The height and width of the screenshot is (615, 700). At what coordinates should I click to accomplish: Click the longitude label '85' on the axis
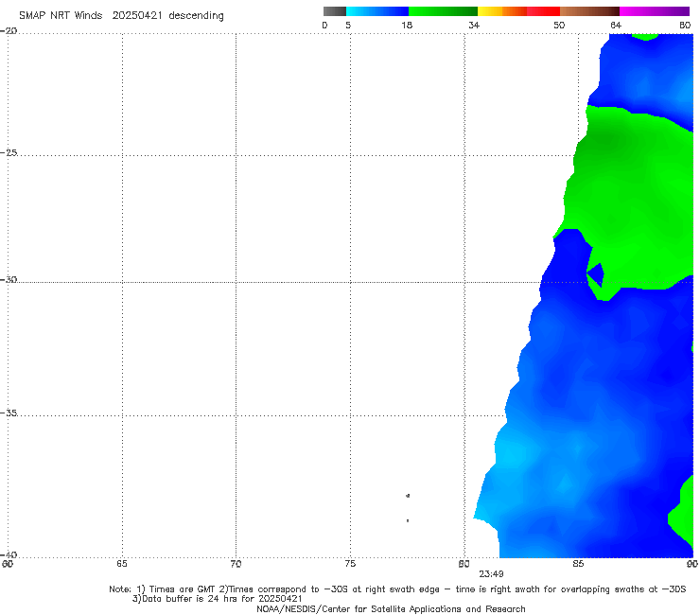578,564
